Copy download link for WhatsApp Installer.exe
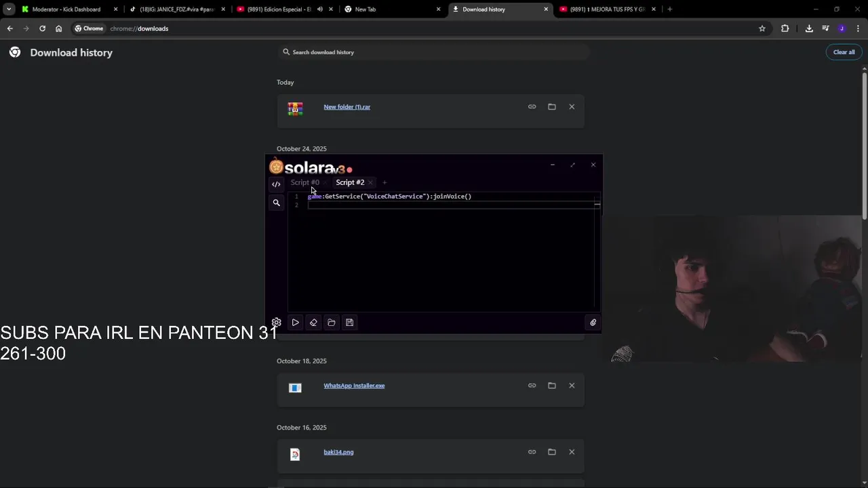 [532, 386]
